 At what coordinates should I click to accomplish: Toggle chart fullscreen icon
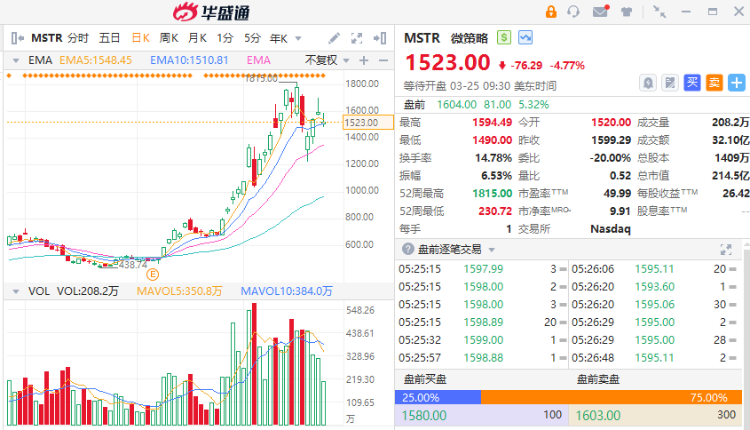pos(356,38)
